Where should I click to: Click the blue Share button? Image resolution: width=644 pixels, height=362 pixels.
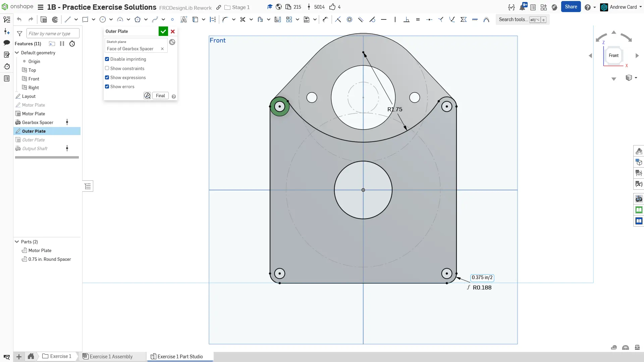click(x=571, y=7)
